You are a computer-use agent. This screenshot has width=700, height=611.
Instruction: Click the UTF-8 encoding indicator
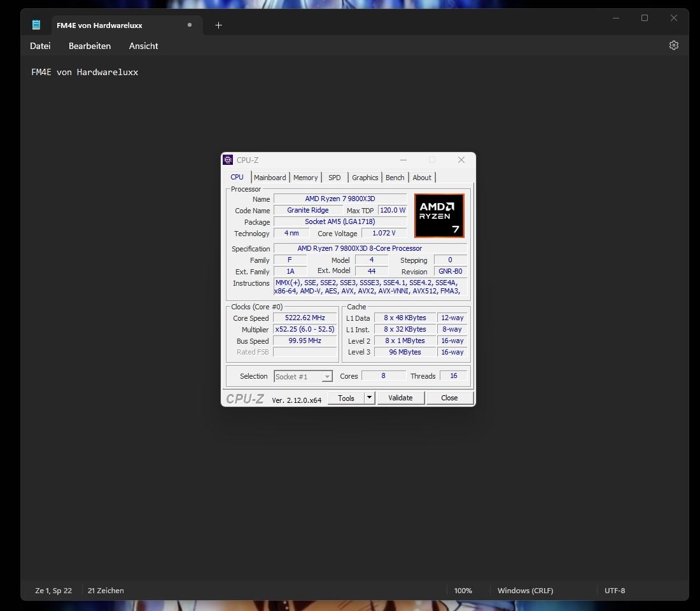615,591
